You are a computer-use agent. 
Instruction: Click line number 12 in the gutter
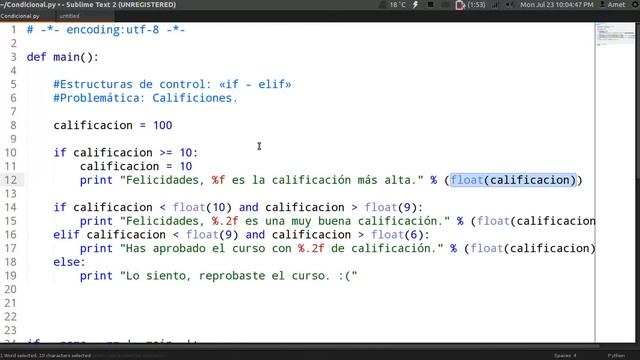[x=11, y=180]
